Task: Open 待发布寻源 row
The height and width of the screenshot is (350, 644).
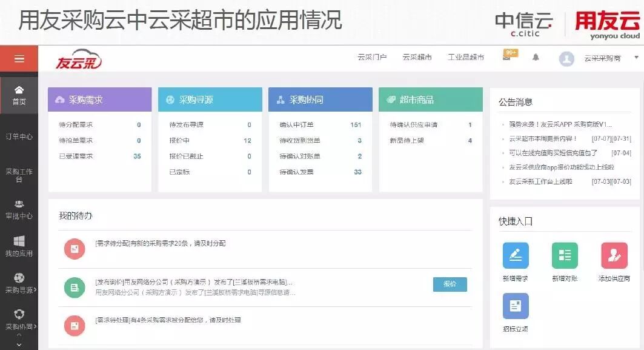Action: [x=210, y=124]
